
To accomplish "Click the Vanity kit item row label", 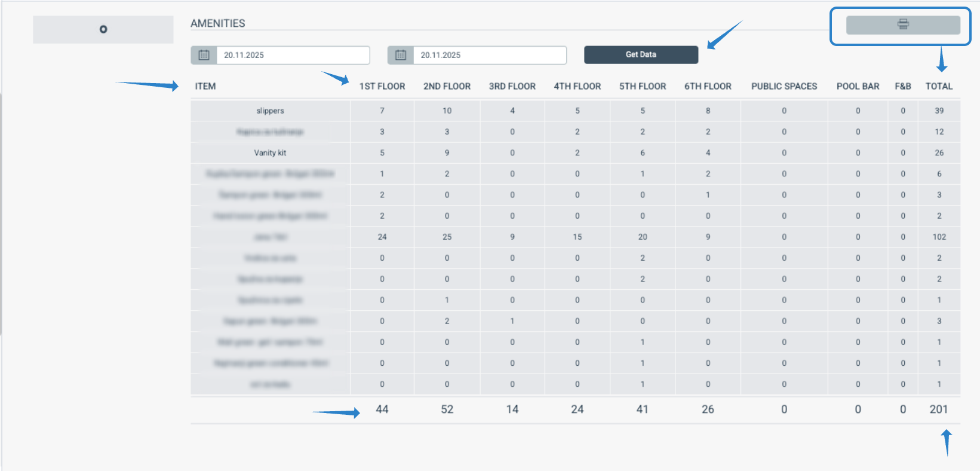I will pos(271,153).
